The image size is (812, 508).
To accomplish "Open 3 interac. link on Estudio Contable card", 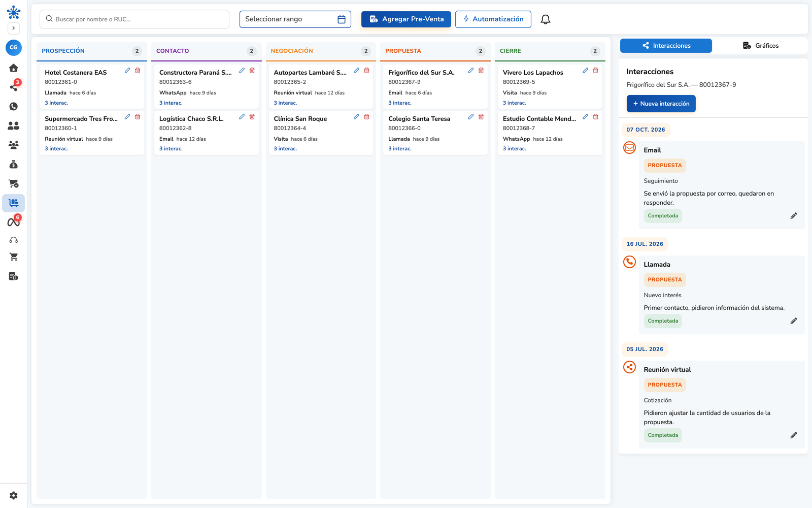I will pyautogui.click(x=515, y=149).
